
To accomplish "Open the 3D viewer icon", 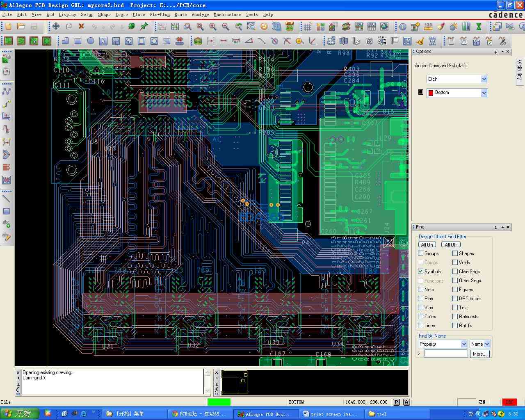I will [276, 27].
